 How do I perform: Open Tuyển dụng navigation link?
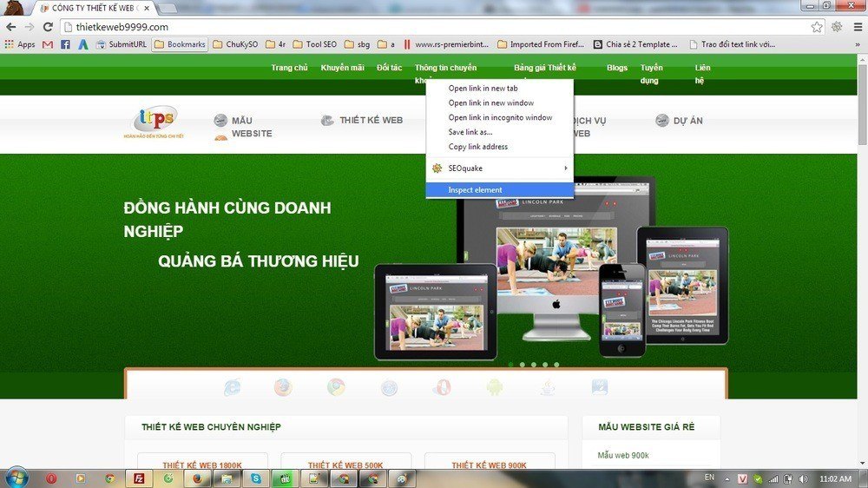coord(651,74)
